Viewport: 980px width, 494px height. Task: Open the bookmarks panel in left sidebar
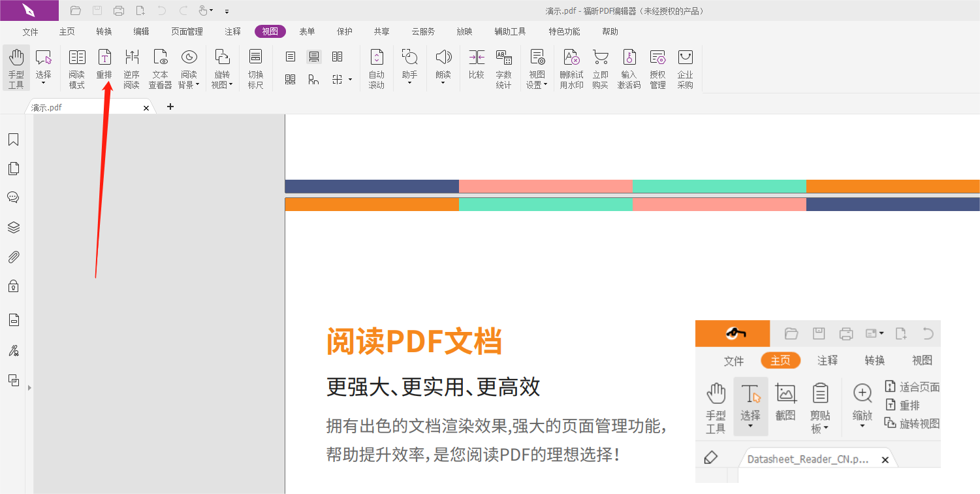13,139
